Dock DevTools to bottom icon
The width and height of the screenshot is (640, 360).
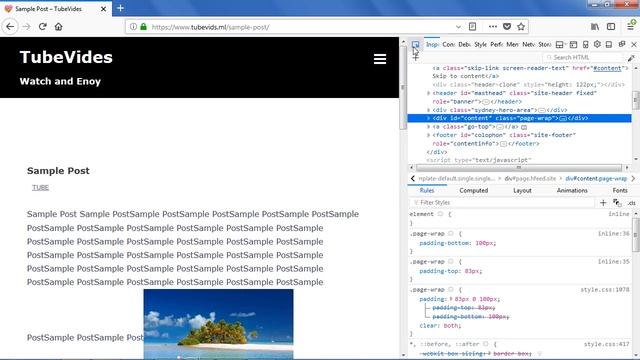609,44
